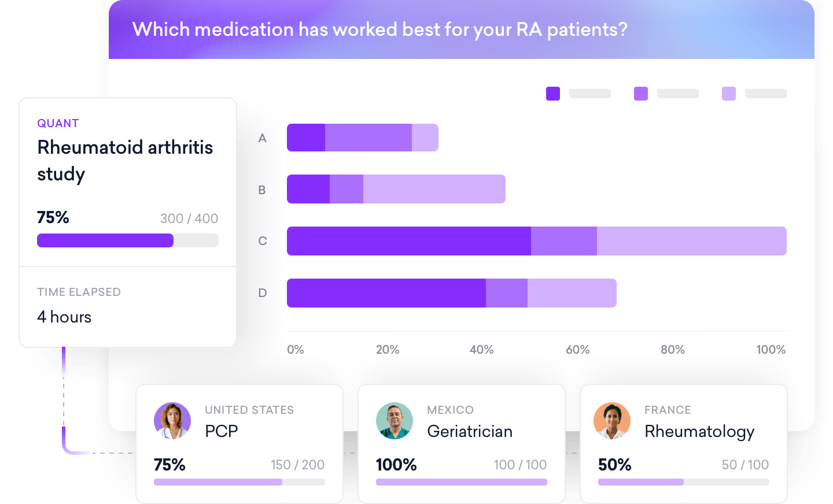Expand details for option D bar
This screenshot has height=504, width=833.
pos(452,293)
